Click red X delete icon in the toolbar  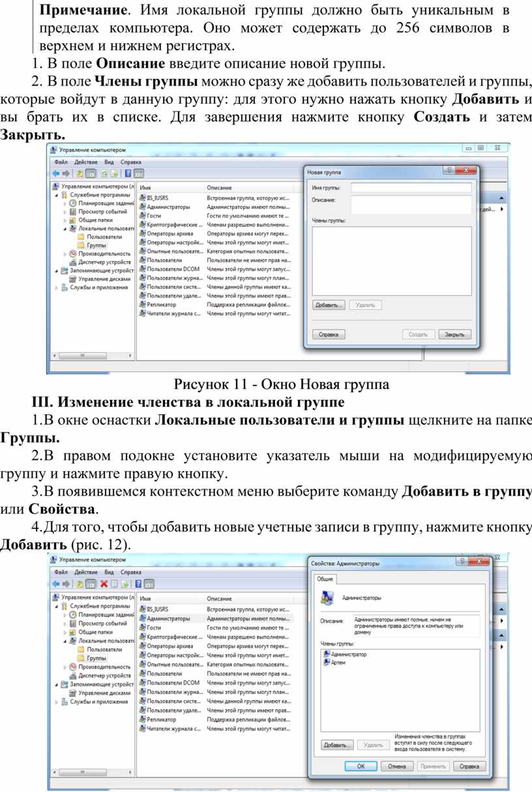[x=103, y=583]
